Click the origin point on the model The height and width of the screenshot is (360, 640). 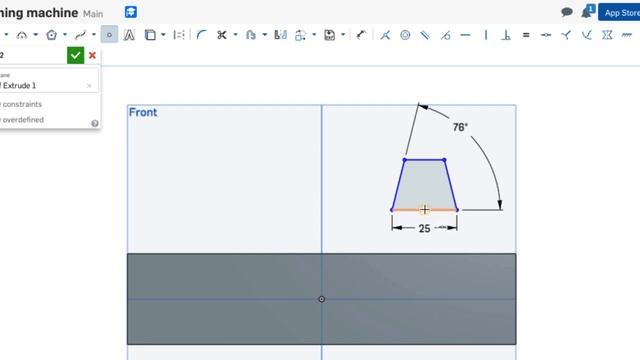click(322, 299)
